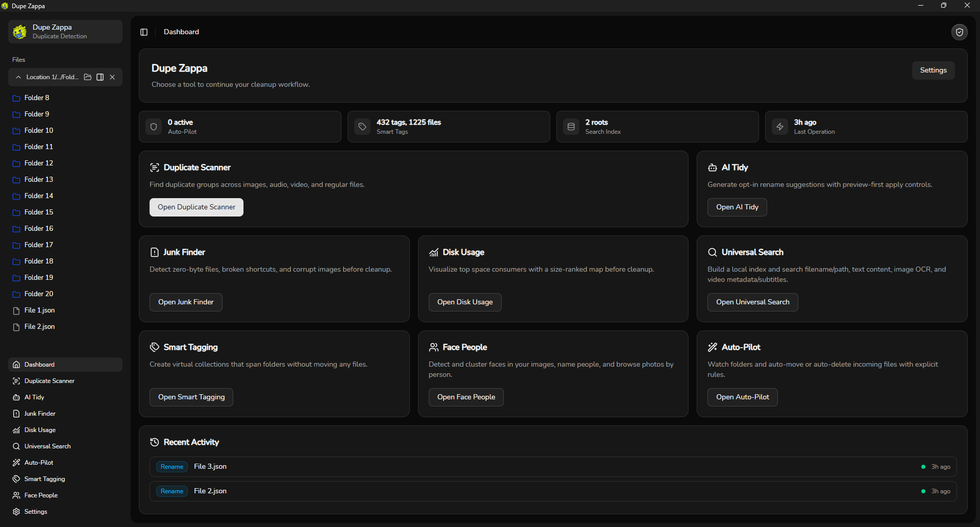This screenshot has width=980, height=527.
Task: Click Smart Tagging card tag icon
Action: pyautogui.click(x=154, y=347)
